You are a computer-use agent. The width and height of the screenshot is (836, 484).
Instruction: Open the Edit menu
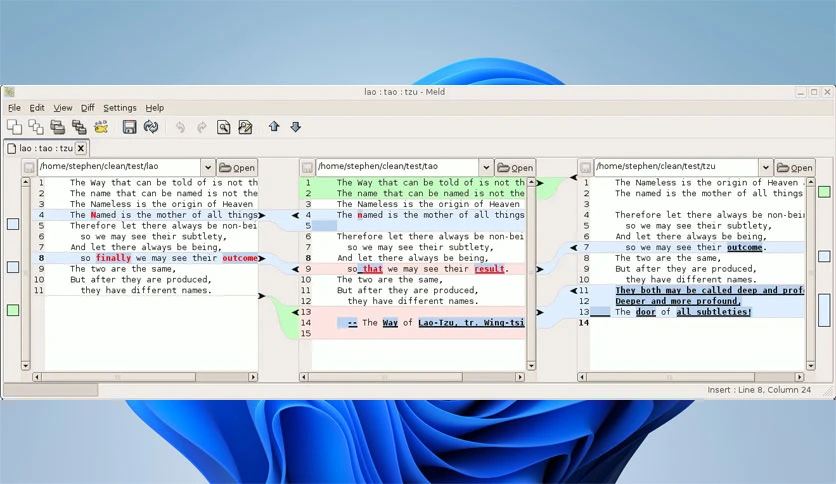(x=37, y=108)
